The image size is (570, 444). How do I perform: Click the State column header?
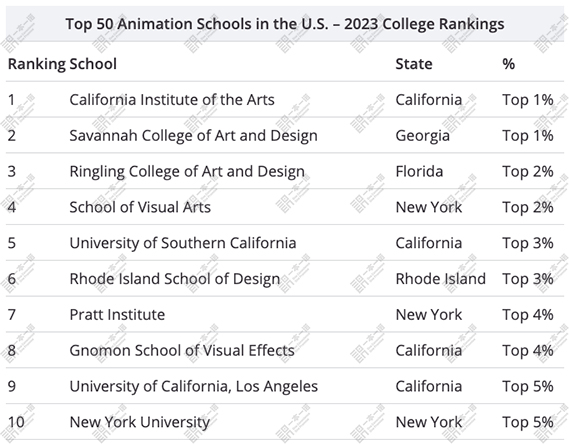pyautogui.click(x=414, y=64)
